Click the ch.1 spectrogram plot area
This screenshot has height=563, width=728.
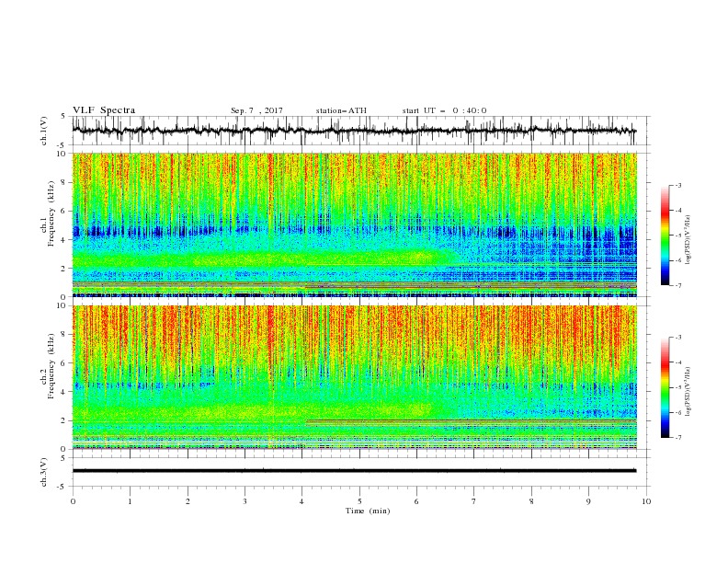pyautogui.click(x=354, y=224)
